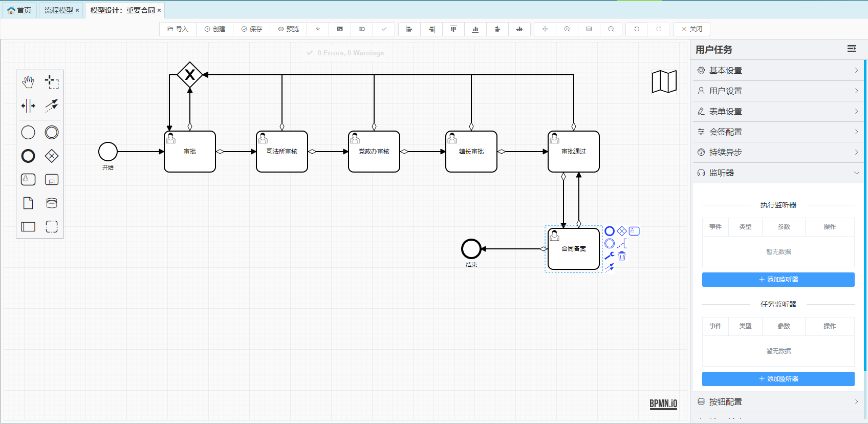This screenshot has height=424, width=868.
Task: Collapse the 用户任务 panel with menu icon
Action: [x=852, y=49]
